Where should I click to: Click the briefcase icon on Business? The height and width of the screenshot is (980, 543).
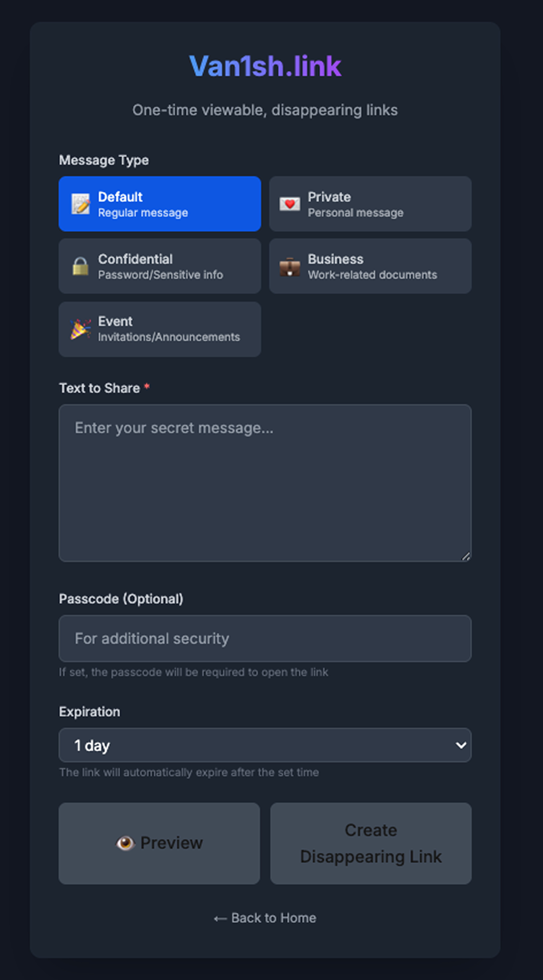[290, 267]
